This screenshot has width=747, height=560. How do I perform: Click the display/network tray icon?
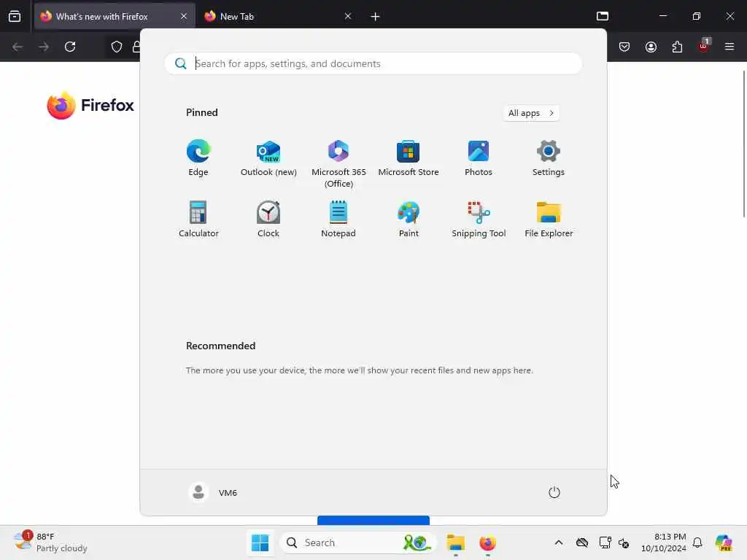click(605, 542)
